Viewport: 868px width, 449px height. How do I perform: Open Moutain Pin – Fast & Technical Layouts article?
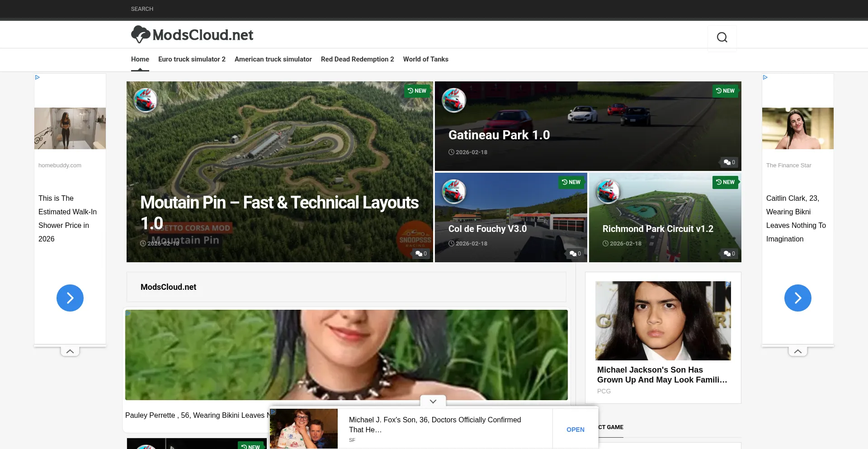[279, 213]
